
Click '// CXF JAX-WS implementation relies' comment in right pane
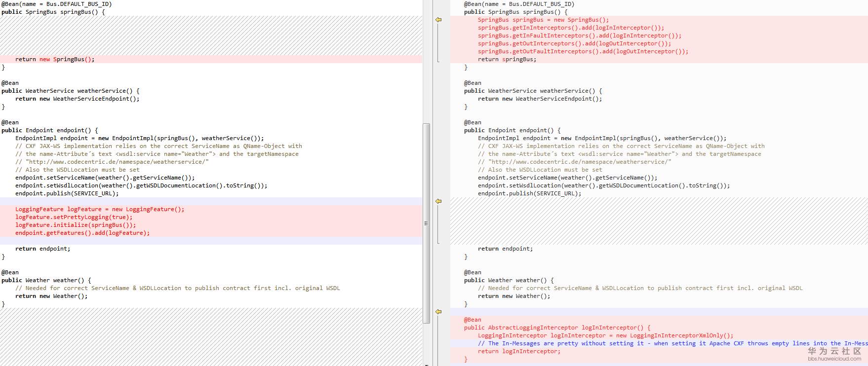pyautogui.click(x=621, y=146)
